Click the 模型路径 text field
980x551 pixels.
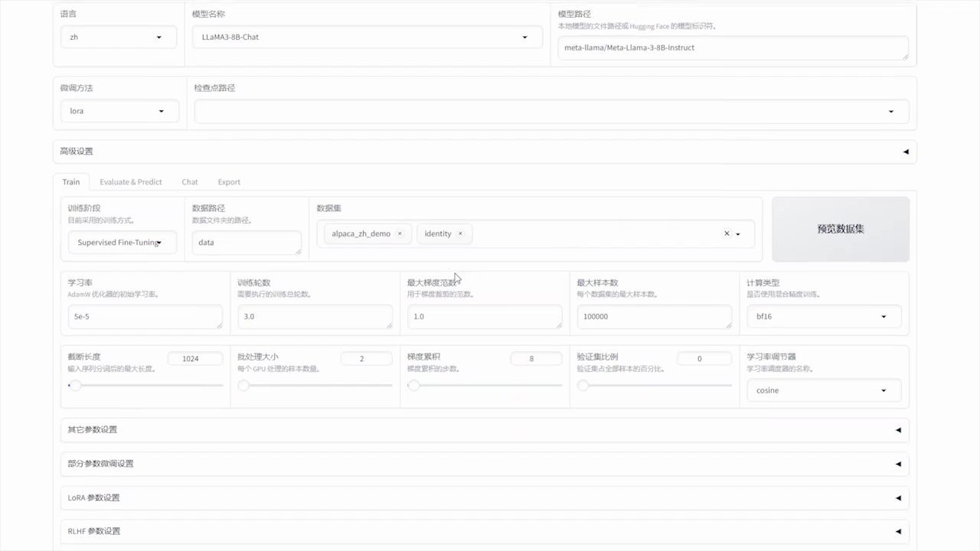click(733, 48)
